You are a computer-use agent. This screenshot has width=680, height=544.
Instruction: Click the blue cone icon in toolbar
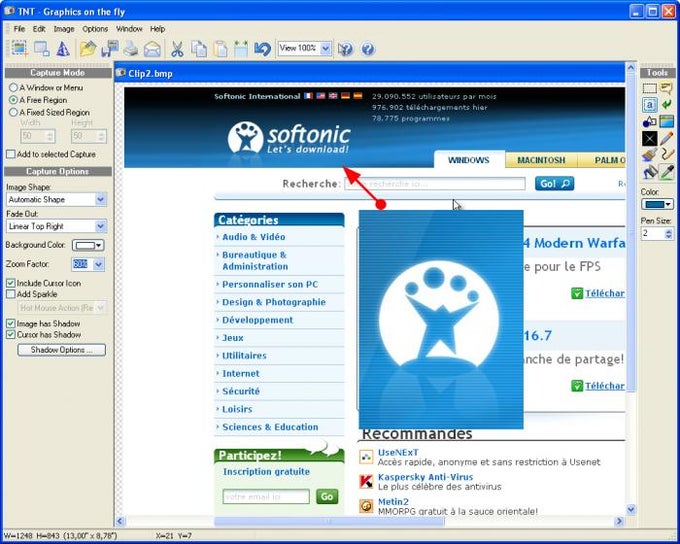point(63,49)
